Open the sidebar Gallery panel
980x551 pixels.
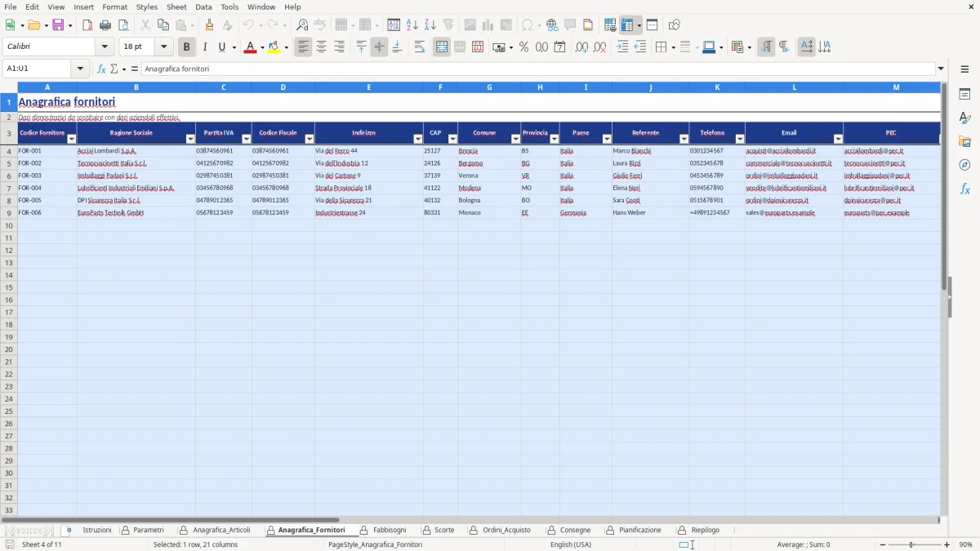[964, 142]
